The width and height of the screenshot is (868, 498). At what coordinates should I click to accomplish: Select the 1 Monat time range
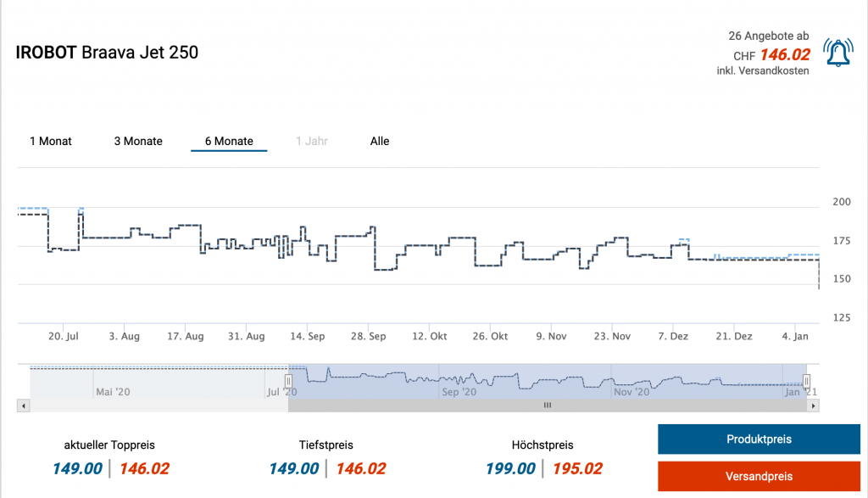click(51, 141)
